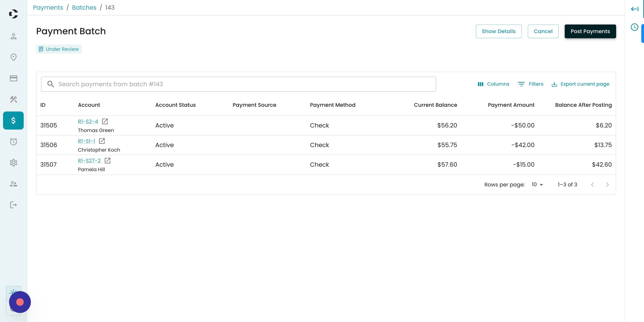The image size is (644, 322).
Task: Click the search payments input field
Action: 238,84
